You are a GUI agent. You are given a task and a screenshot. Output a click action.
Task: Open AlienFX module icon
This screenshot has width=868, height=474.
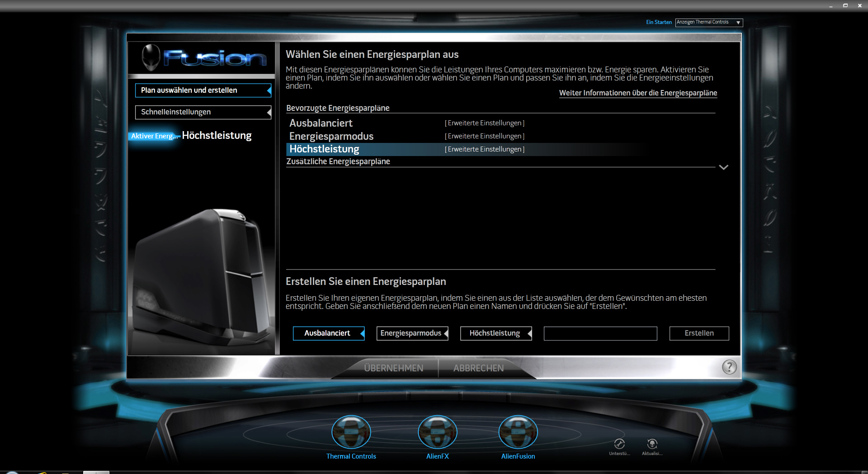437,432
